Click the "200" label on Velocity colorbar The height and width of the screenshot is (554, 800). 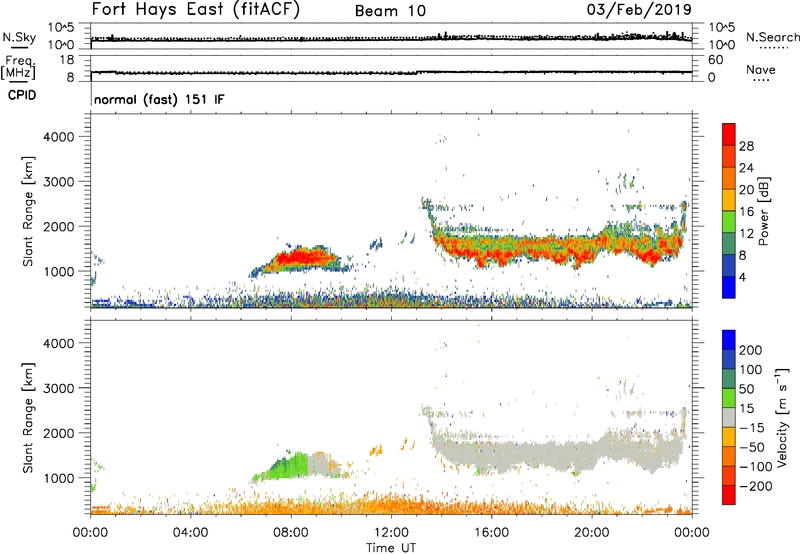click(751, 350)
